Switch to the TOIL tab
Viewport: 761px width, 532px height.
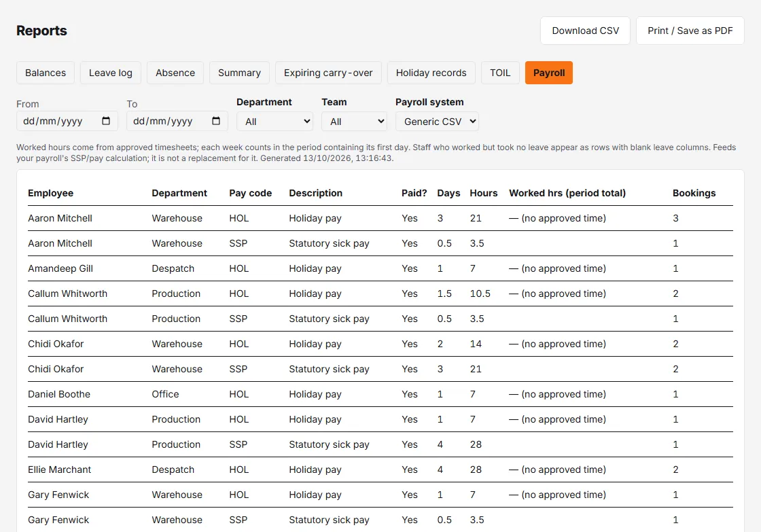click(x=500, y=73)
